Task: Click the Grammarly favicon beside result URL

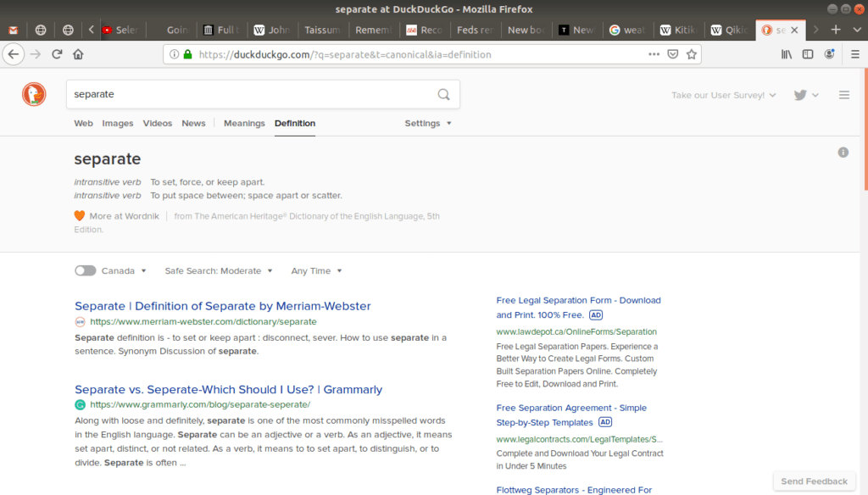Action: point(81,405)
